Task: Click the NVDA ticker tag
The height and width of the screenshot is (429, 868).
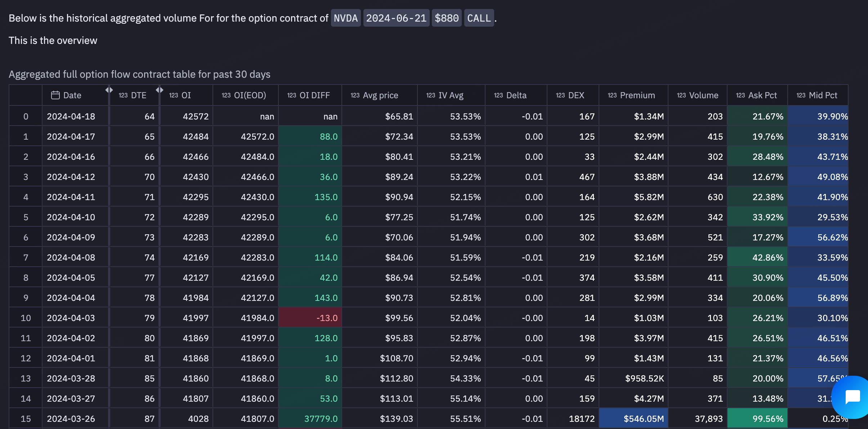Action: point(346,18)
